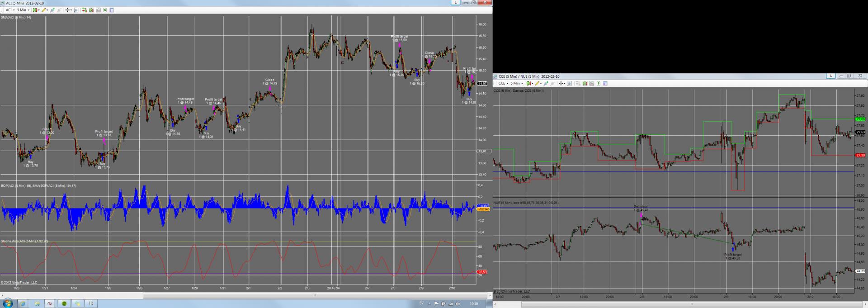
Task: Open the Windows Start menu
Action: (8, 303)
